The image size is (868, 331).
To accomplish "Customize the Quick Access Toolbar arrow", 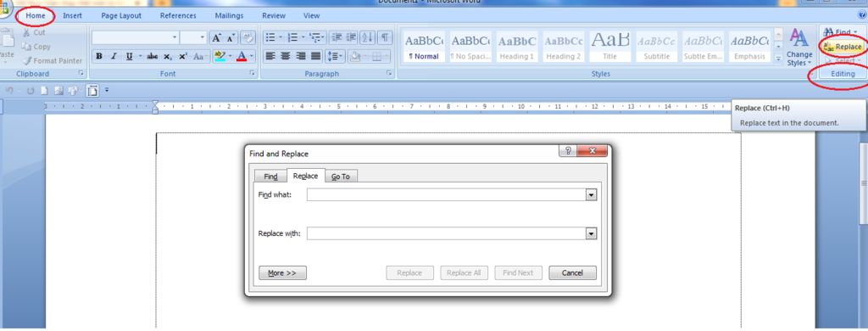I will pyautogui.click(x=107, y=90).
